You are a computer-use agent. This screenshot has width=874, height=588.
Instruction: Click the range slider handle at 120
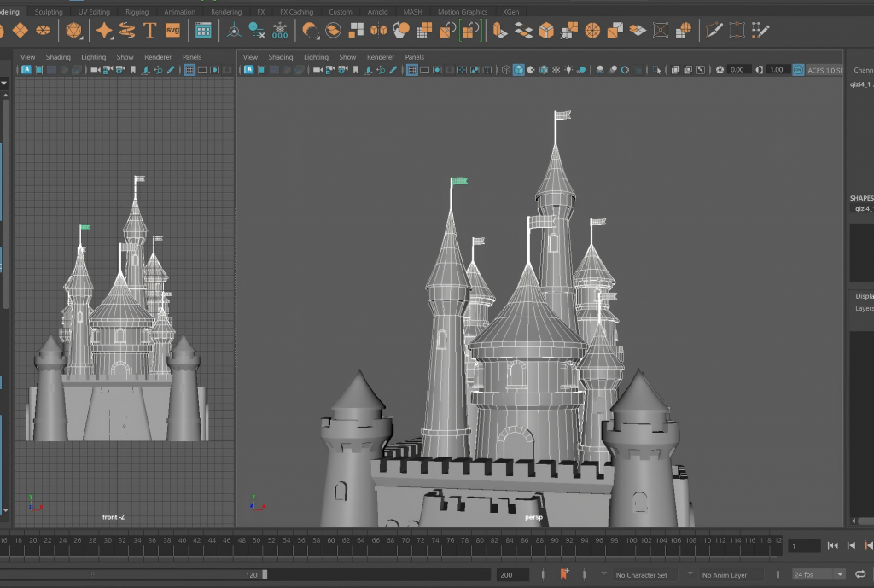(265, 574)
